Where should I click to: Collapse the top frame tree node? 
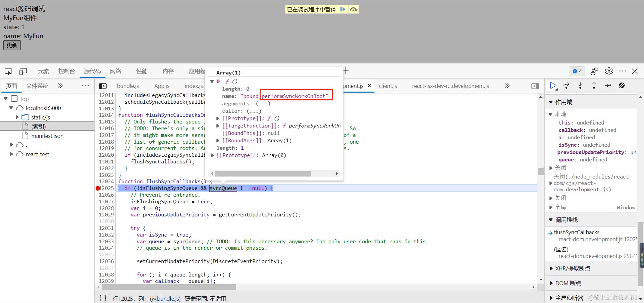[6, 99]
